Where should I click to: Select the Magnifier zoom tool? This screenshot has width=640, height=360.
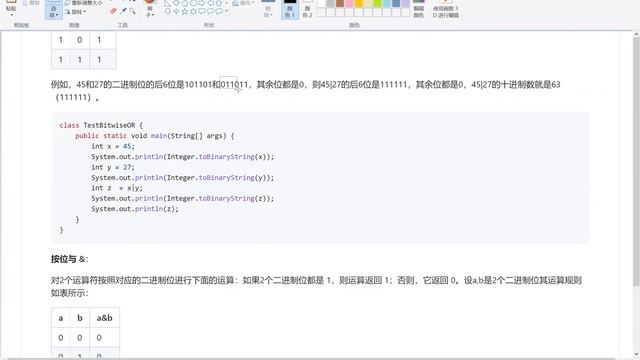coord(132,11)
